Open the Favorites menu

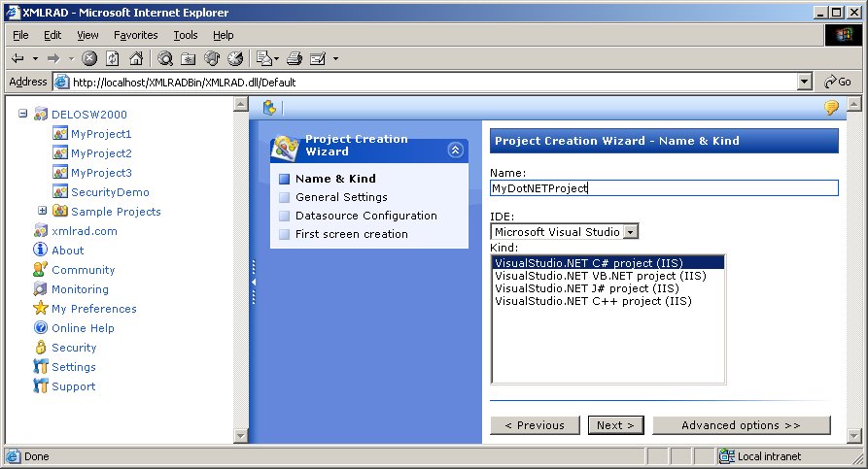(x=135, y=35)
